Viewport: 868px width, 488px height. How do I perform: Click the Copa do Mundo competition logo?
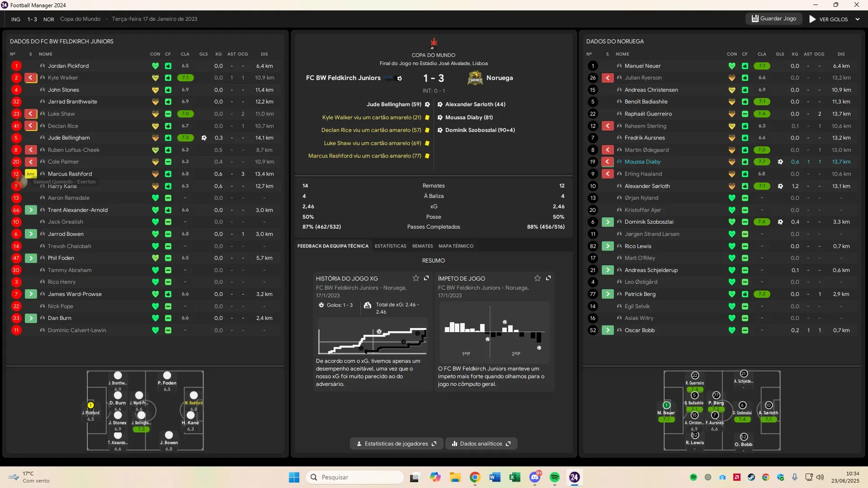(434, 43)
